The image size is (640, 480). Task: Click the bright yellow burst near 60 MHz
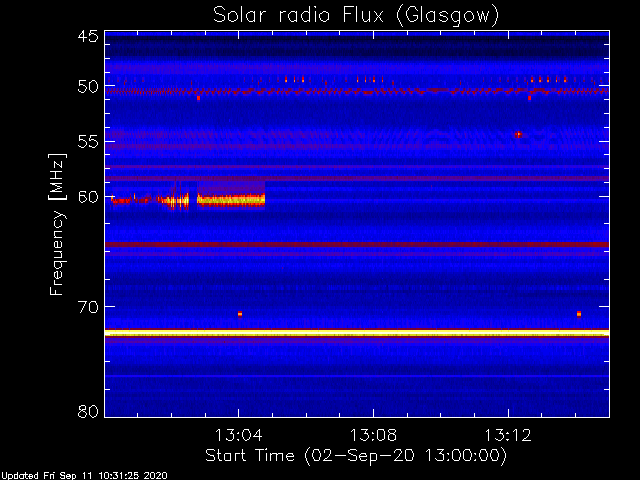(x=231, y=200)
